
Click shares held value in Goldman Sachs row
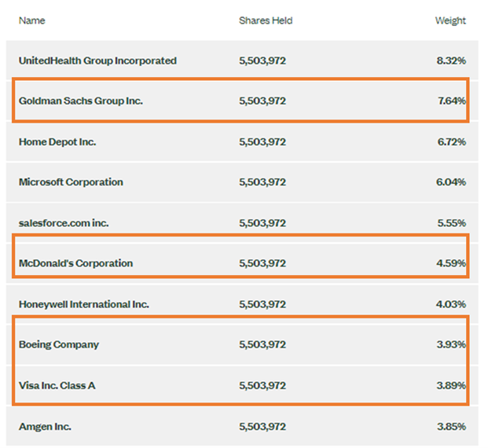point(262,101)
